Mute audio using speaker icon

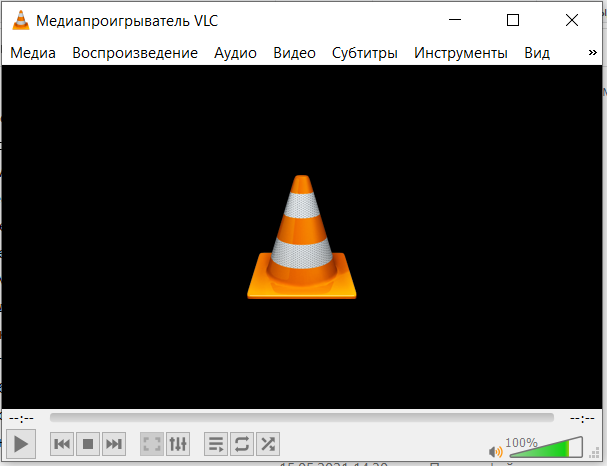point(495,451)
